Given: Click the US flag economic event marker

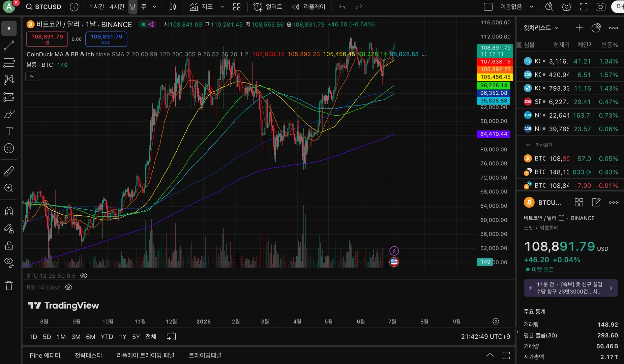Looking at the screenshot, I should click(x=394, y=262).
